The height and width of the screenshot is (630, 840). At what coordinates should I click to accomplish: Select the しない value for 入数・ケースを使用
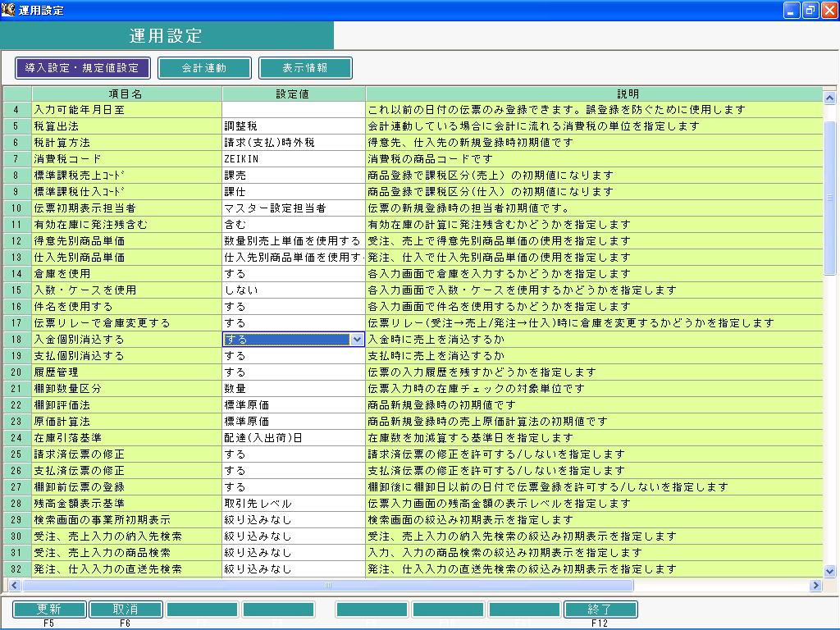294,290
